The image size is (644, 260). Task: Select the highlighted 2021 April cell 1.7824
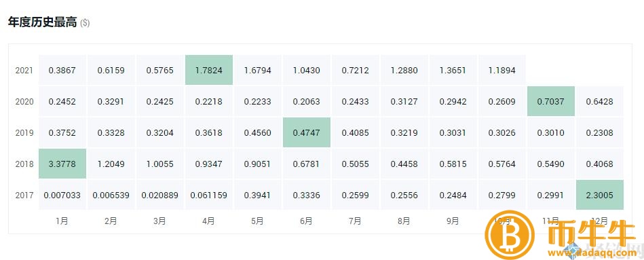coord(208,70)
